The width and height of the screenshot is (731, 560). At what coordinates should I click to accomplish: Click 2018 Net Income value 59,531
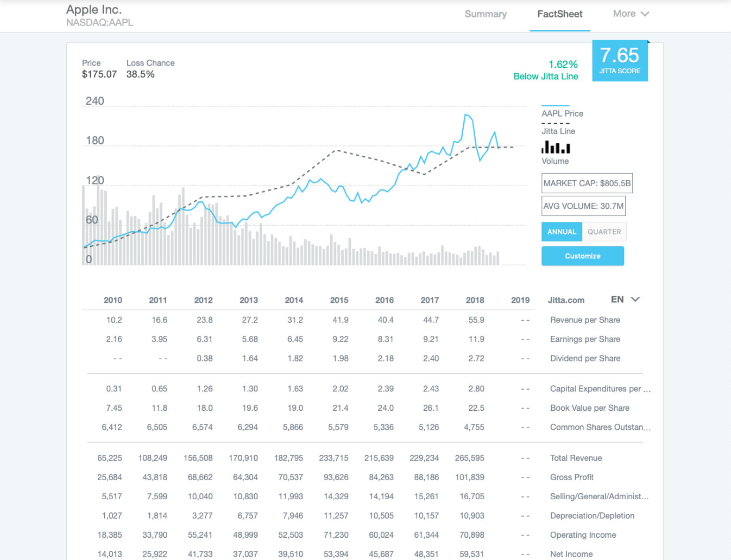click(x=471, y=554)
